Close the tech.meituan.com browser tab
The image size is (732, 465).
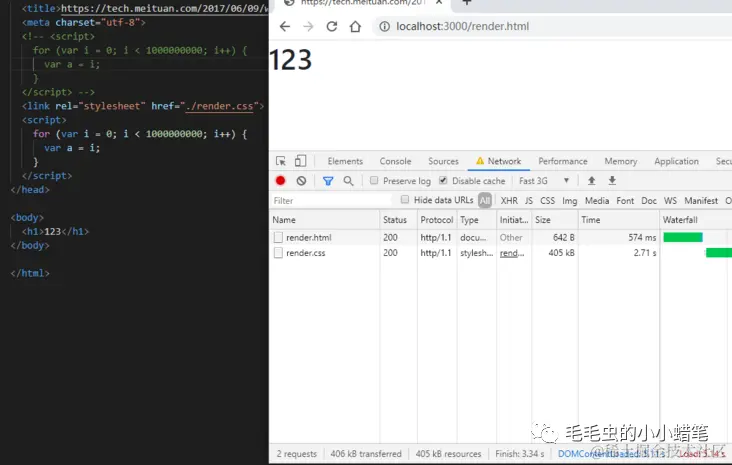439,2
